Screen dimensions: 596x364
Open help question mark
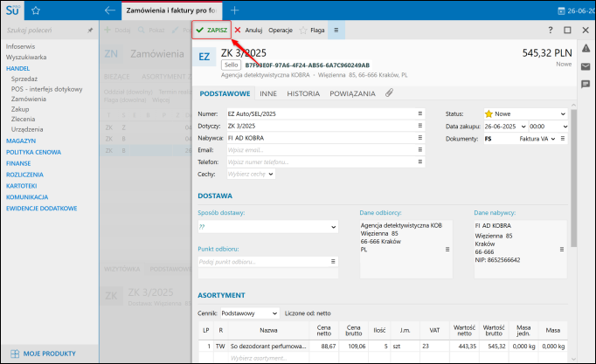point(550,30)
